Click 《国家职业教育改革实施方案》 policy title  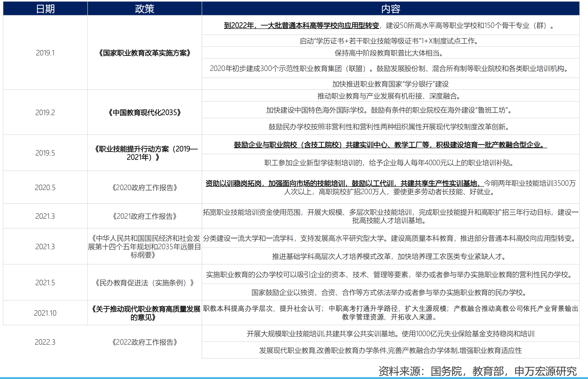click(144, 53)
